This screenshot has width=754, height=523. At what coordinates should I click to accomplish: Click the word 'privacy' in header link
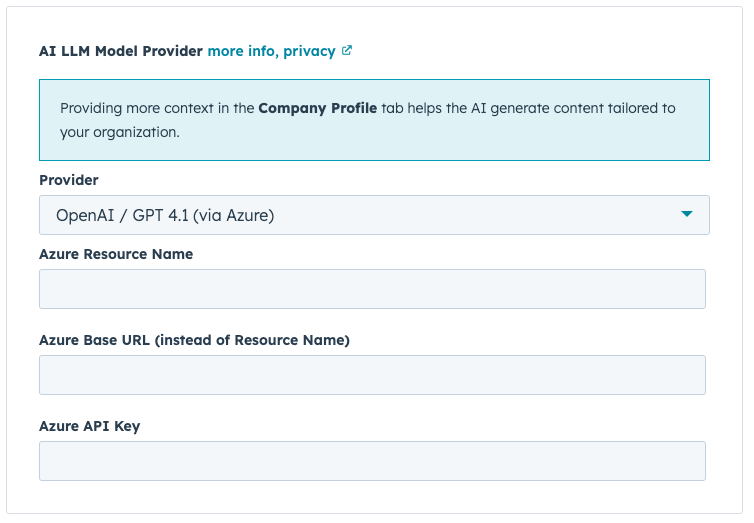tap(309, 51)
